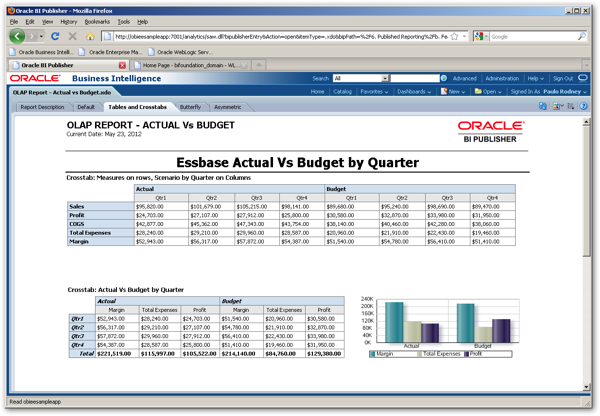List all browser tabs with the tab-strip arrow
This screenshot has width=600, height=416.
585,65
